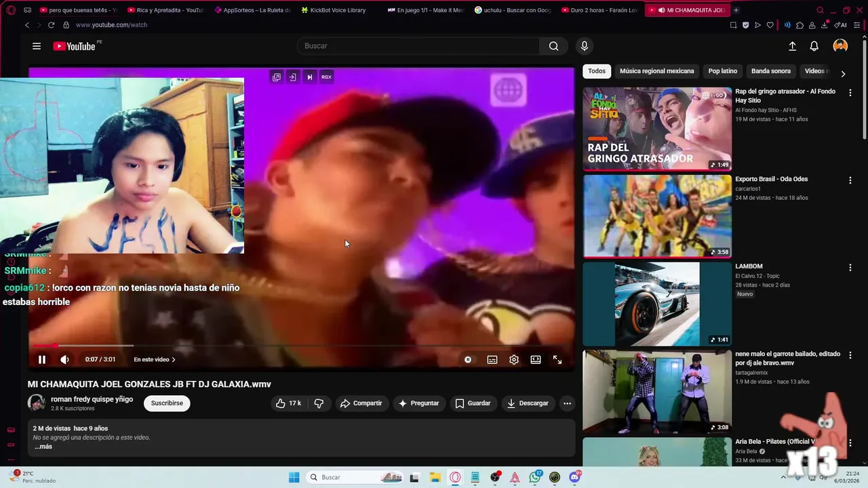Open the Exporto Brasil - Oda Odes thumbnail
868x488 pixels.
point(657,216)
